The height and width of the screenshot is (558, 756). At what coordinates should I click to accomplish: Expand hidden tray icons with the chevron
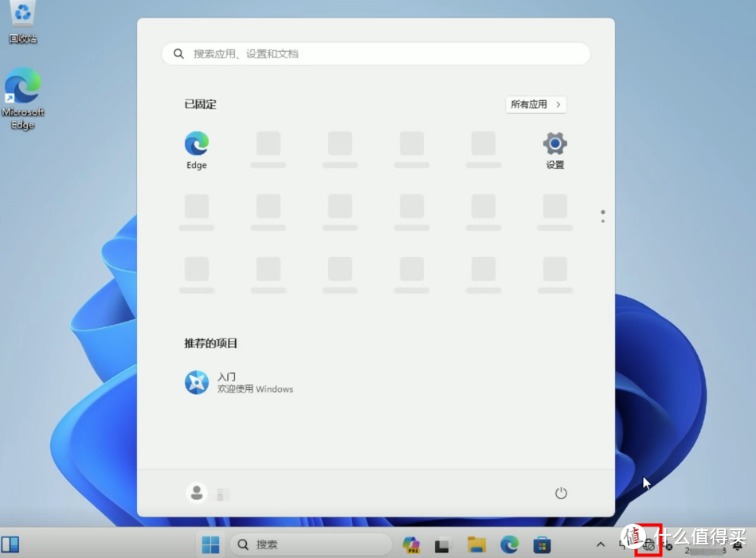(x=600, y=544)
